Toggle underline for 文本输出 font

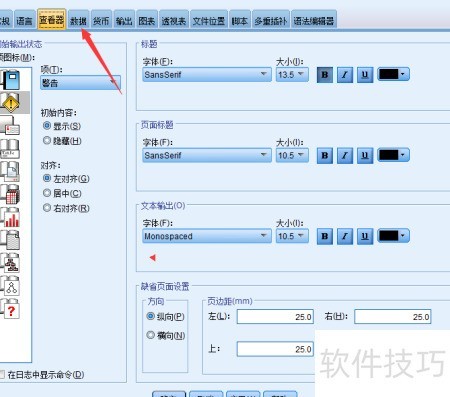click(365, 236)
